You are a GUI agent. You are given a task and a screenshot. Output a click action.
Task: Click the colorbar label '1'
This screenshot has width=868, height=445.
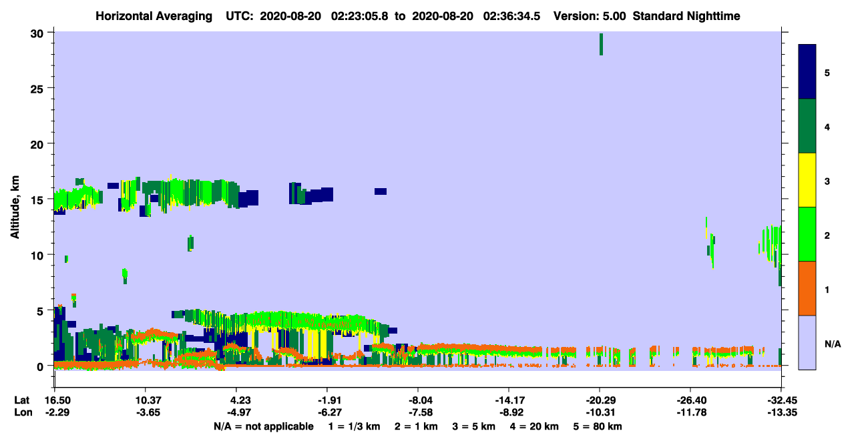(827, 289)
